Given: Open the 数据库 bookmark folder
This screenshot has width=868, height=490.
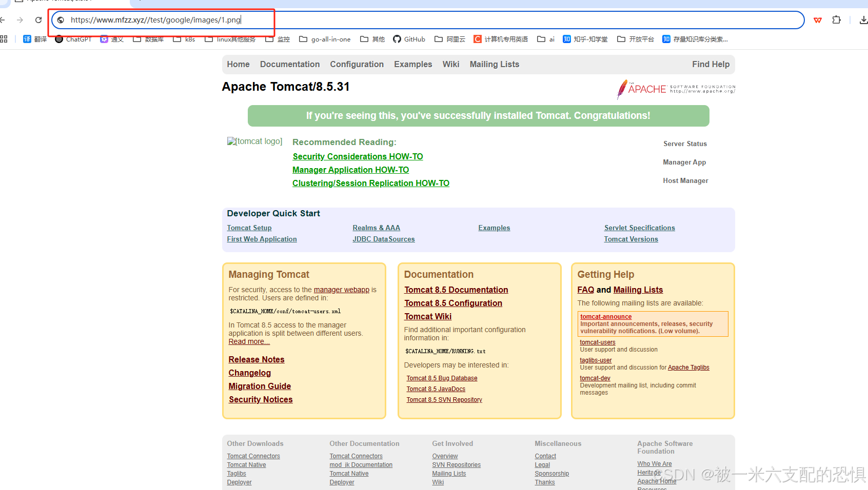Looking at the screenshot, I should (148, 39).
